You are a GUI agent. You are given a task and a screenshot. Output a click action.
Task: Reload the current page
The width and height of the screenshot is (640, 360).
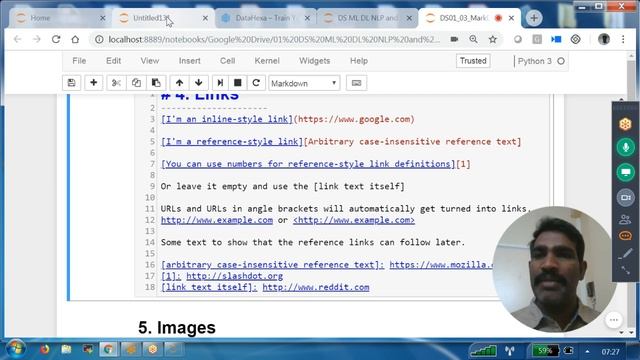(x=56, y=39)
